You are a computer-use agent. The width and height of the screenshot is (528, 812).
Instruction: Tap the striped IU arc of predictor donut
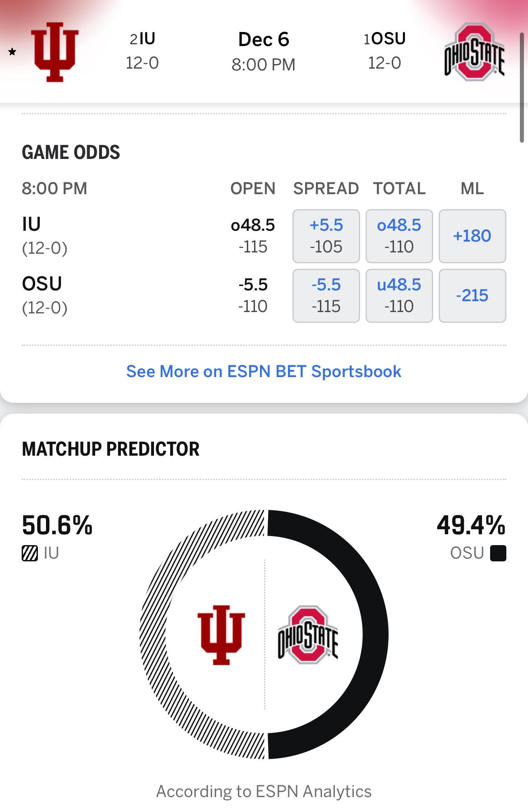click(x=153, y=634)
